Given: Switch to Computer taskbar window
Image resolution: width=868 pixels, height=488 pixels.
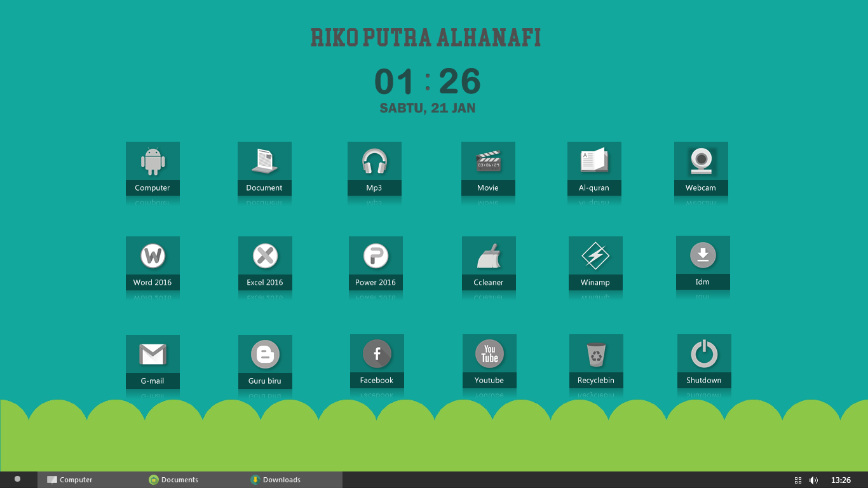Looking at the screenshot, I should coord(88,480).
